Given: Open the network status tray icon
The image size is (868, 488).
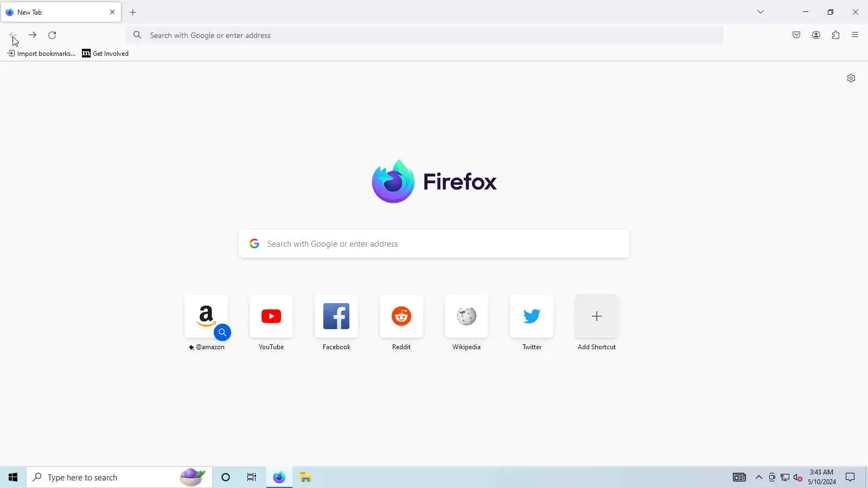Looking at the screenshot, I should (x=785, y=477).
